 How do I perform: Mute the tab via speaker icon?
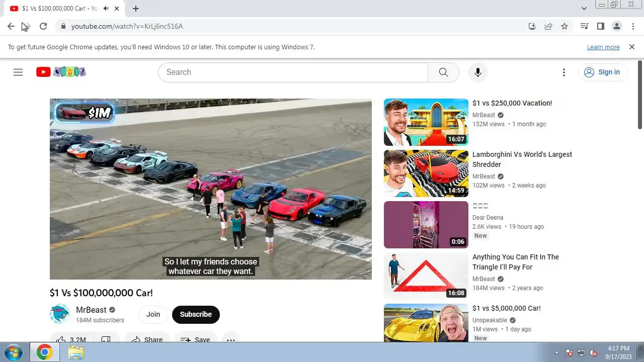106,9
